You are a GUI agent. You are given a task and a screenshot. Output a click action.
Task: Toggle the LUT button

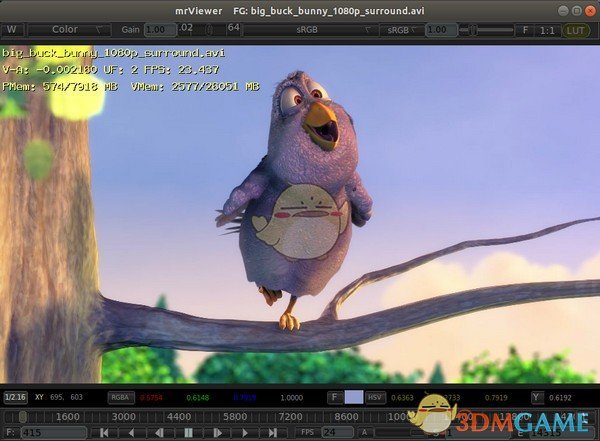click(576, 30)
